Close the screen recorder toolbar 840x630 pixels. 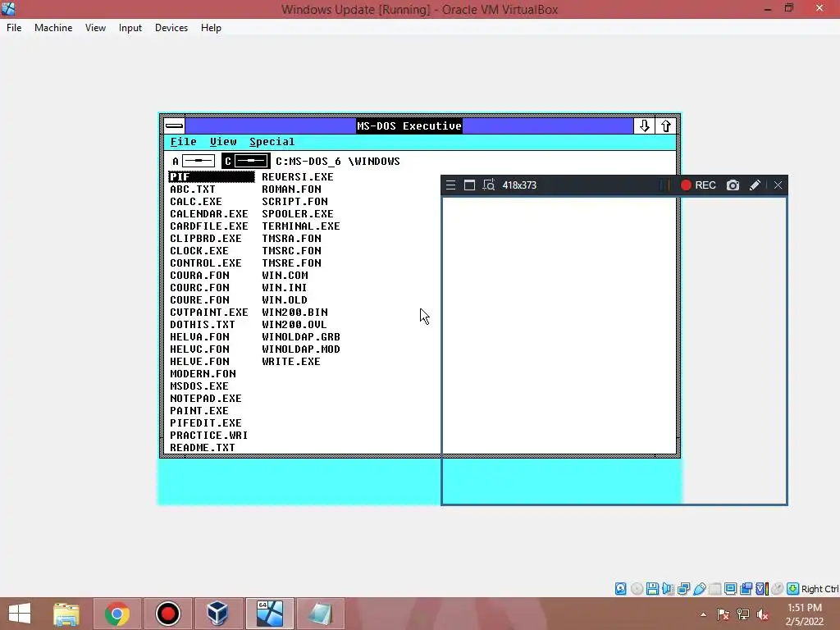click(x=778, y=185)
